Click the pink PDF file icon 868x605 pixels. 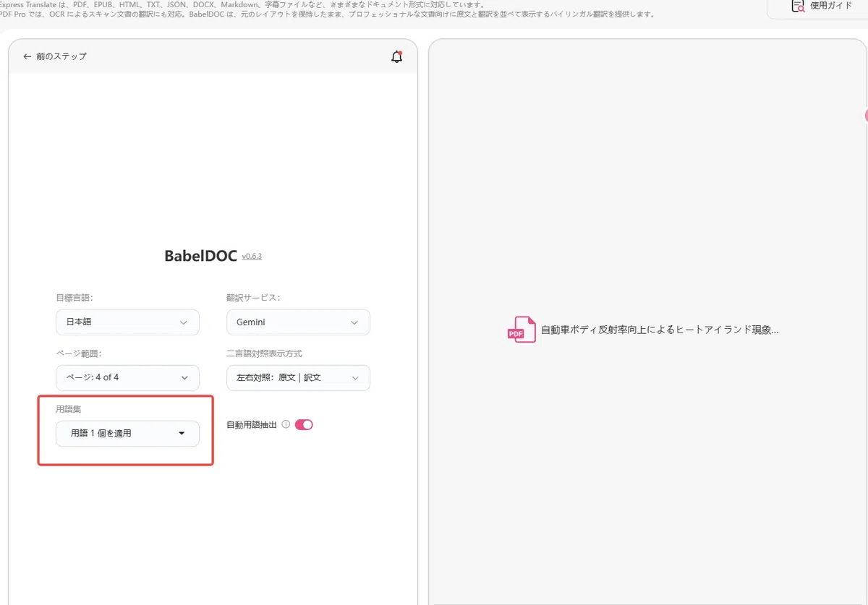pos(522,330)
